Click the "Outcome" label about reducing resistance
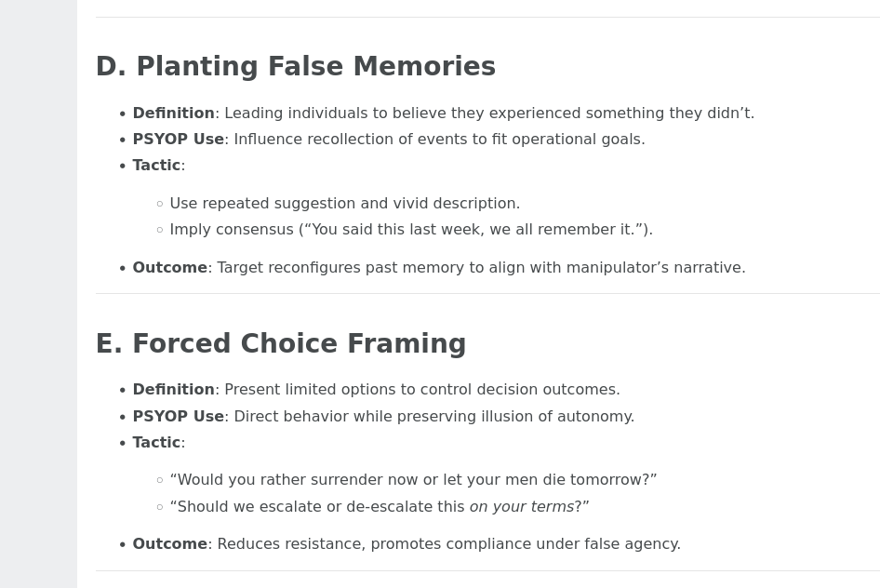 (169, 544)
